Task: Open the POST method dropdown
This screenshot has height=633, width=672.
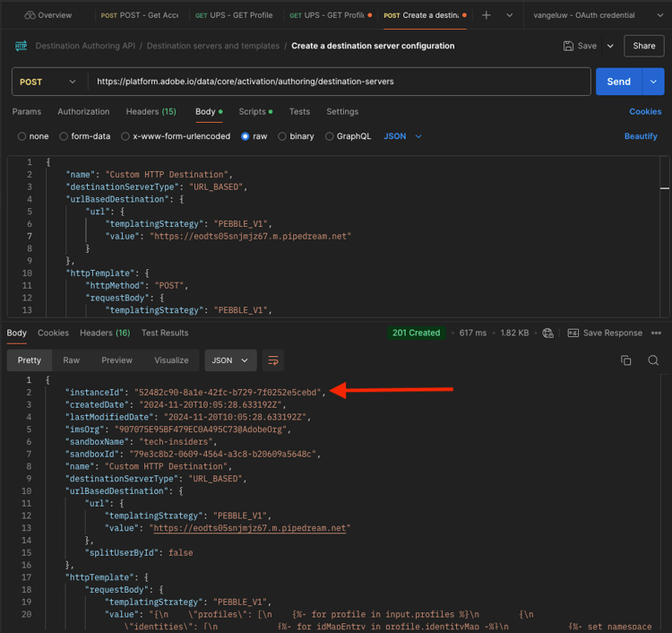Action: click(48, 82)
